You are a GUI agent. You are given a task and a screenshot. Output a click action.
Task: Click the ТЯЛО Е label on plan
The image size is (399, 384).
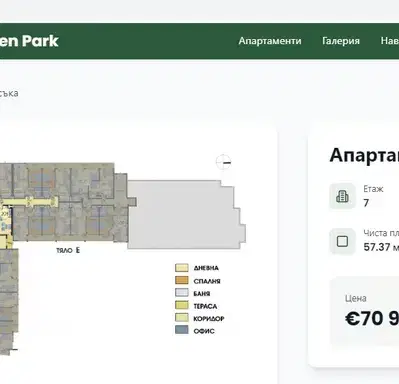(68, 250)
